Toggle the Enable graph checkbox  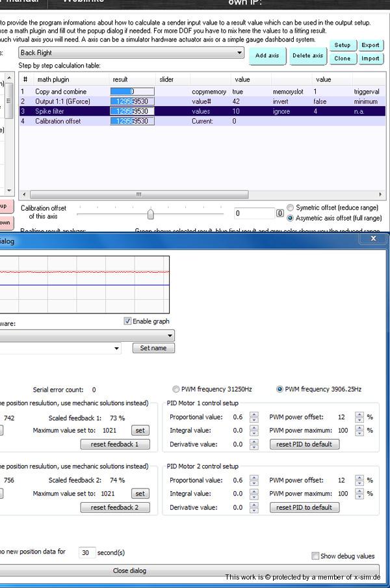[x=127, y=321]
